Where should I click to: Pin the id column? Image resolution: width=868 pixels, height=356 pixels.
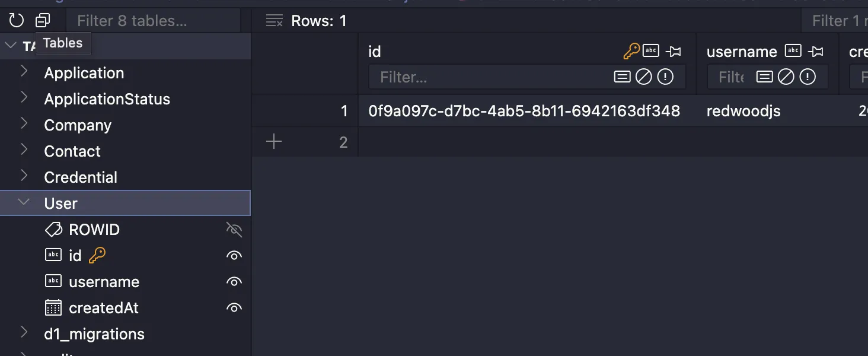[674, 52]
